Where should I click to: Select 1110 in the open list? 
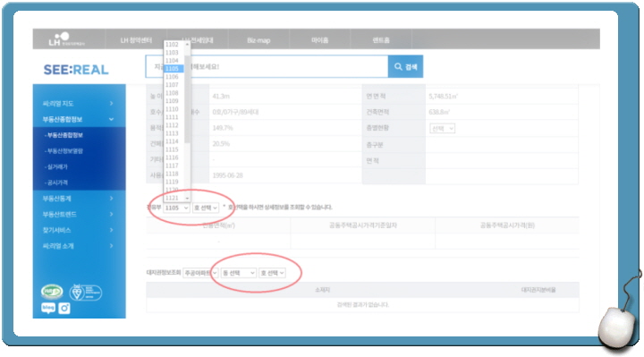click(x=174, y=109)
